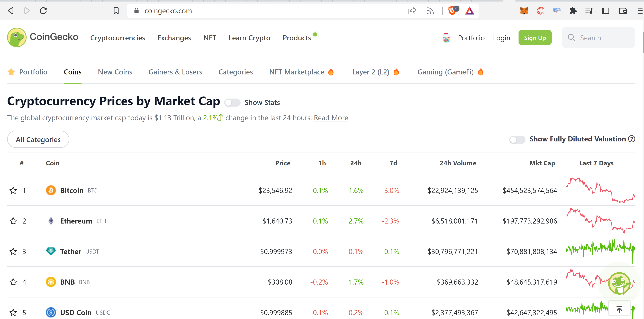Open the Brave Wallet icon
Image resolution: width=644 pixels, height=319 pixels.
pos(623,11)
